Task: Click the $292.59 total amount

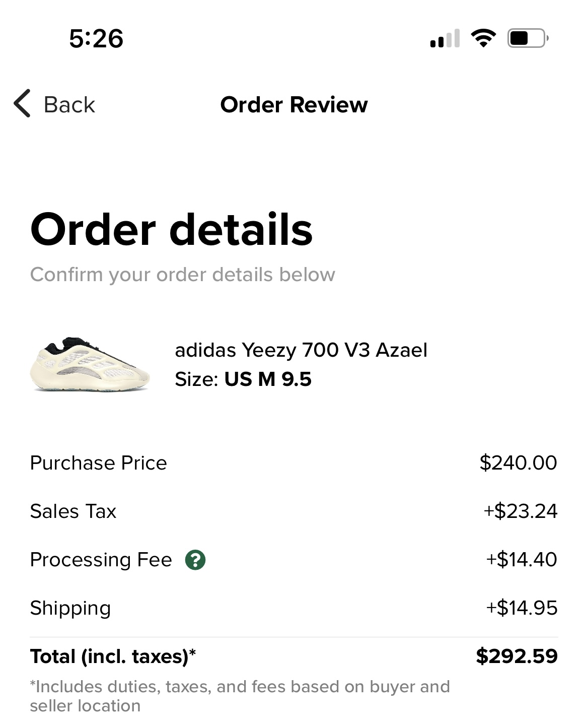Action: point(517,656)
